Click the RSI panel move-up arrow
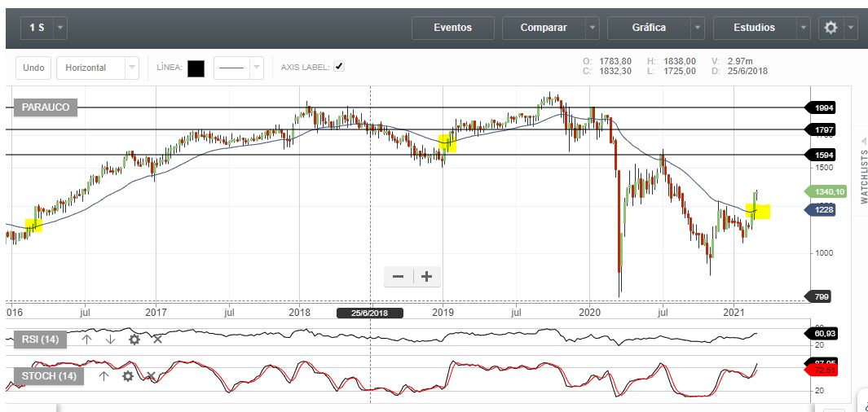Screen dimensions: 868x412 click(x=87, y=339)
